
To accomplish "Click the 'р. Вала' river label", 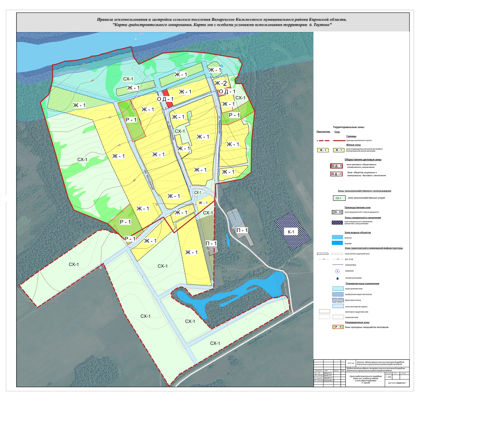I will (139, 35).
